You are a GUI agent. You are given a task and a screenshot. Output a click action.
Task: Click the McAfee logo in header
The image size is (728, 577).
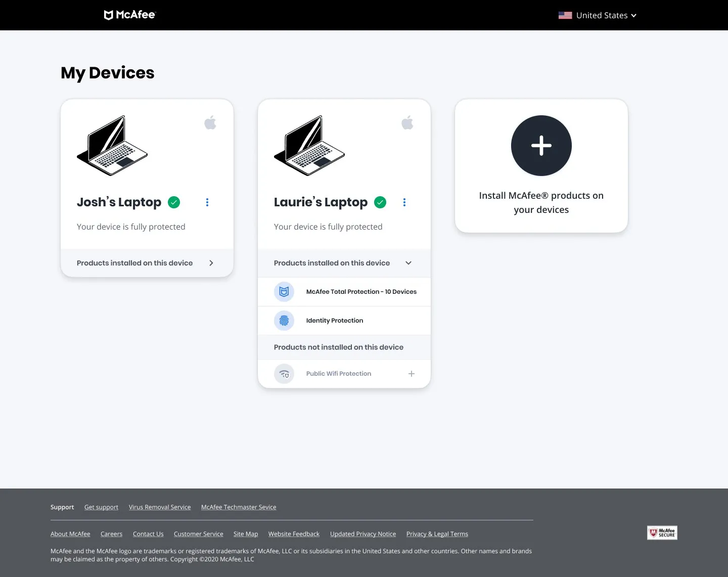130,15
